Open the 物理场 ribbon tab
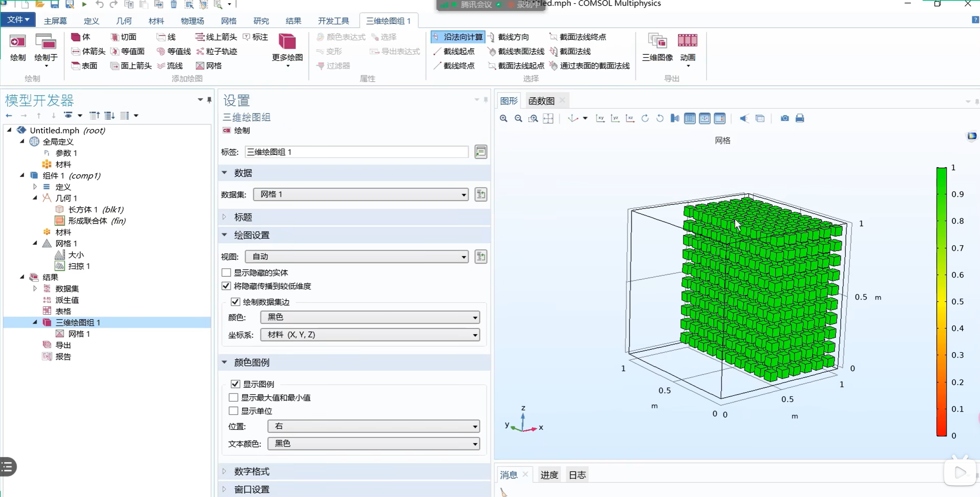The height and width of the screenshot is (497, 980). (x=192, y=21)
